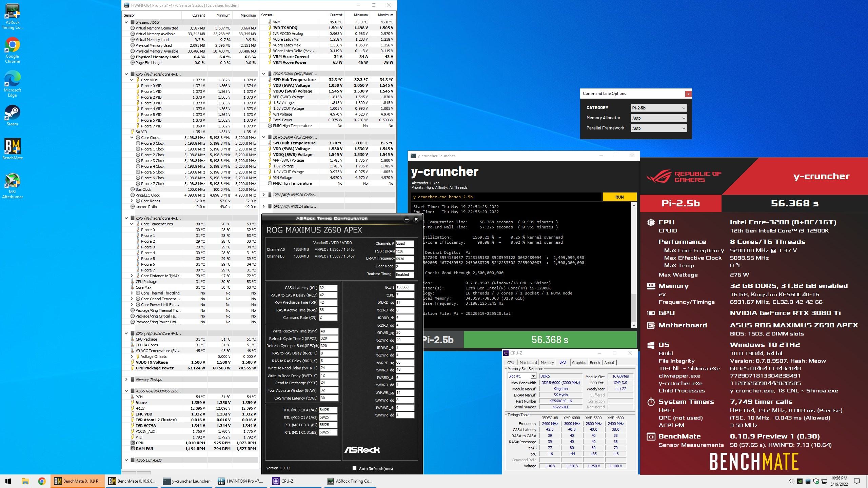Expand Core Distance to TjMAX row
The image size is (868, 488).
pyautogui.click(x=132, y=276)
